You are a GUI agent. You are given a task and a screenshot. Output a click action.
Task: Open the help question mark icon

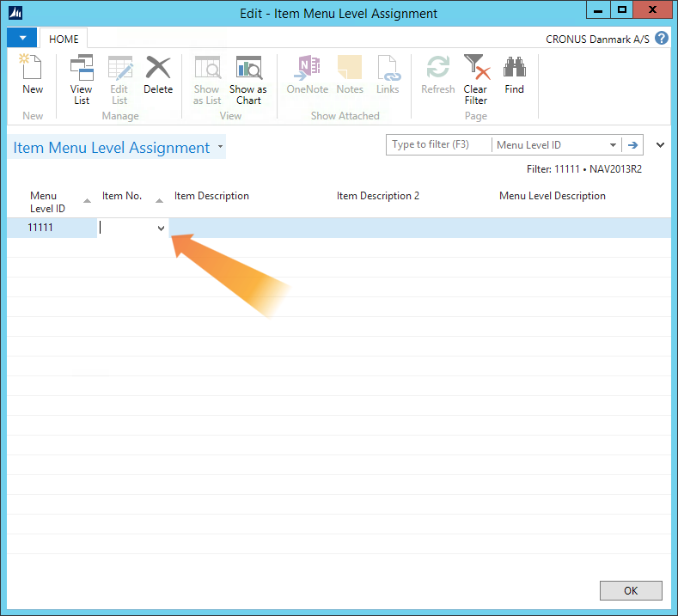coord(661,39)
